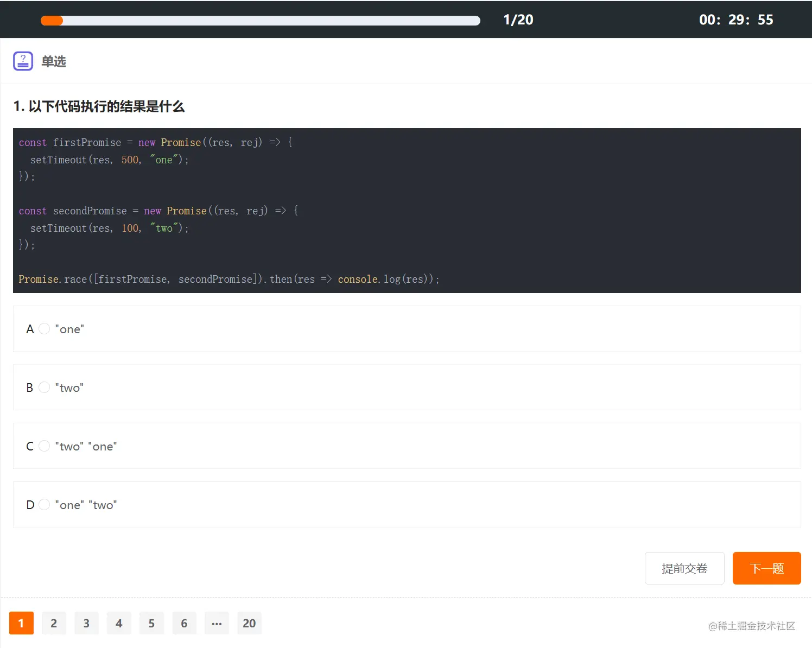Click the 提前交卷 submit early button
Image resolution: width=812 pixels, height=648 pixels.
pyautogui.click(x=684, y=568)
